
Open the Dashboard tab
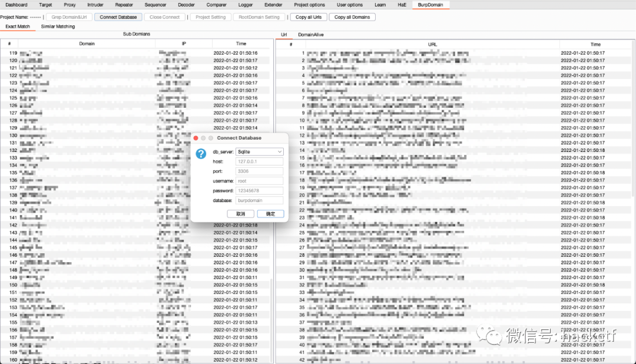coord(16,5)
